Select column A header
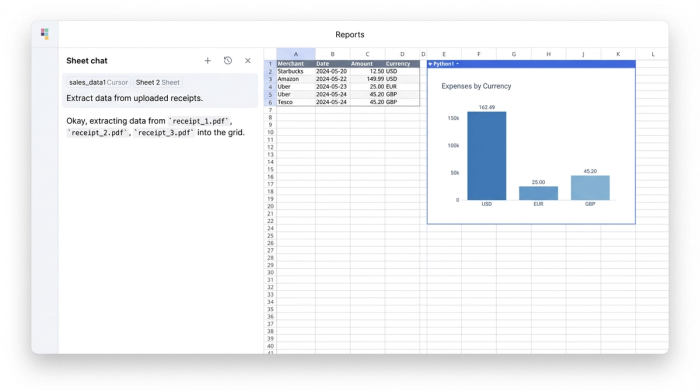The width and height of the screenshot is (700, 391). (x=296, y=54)
